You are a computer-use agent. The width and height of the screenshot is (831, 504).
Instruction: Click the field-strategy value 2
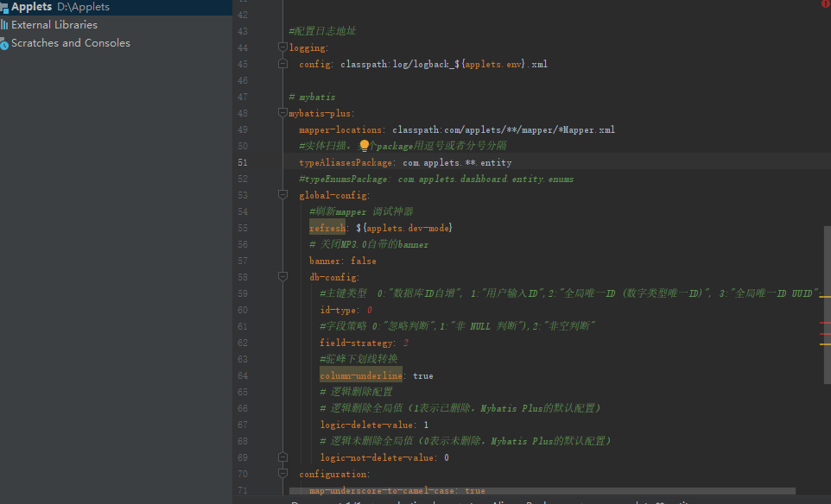pos(406,343)
